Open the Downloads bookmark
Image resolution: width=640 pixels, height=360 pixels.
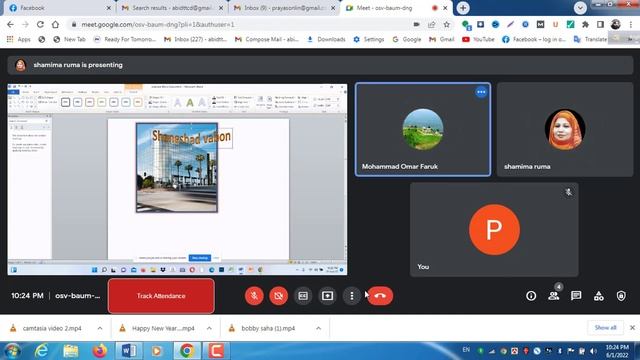(x=326, y=39)
